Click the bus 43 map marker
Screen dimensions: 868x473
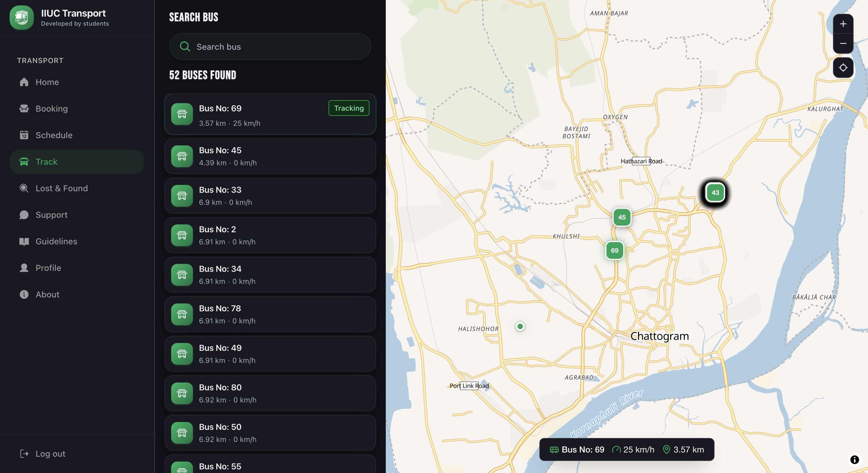[715, 193]
